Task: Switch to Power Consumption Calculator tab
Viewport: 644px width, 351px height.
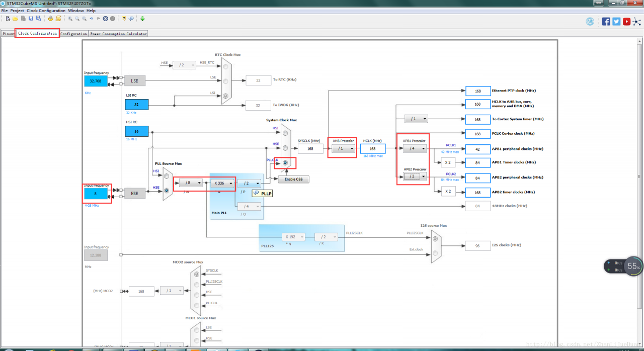Action: 118,34
